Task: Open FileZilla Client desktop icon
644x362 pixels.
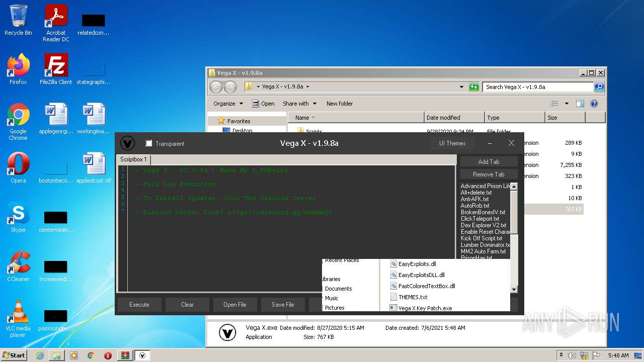Action: click(x=56, y=69)
